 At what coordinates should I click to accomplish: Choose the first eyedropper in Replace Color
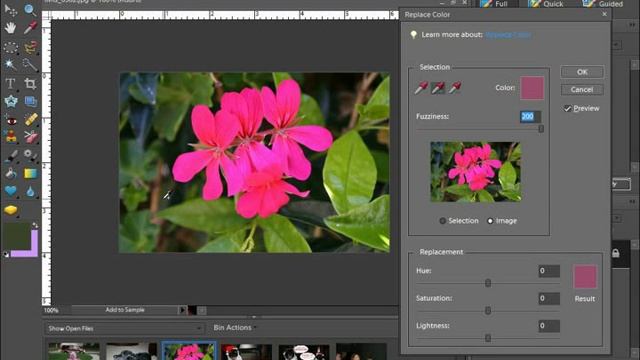pos(421,87)
